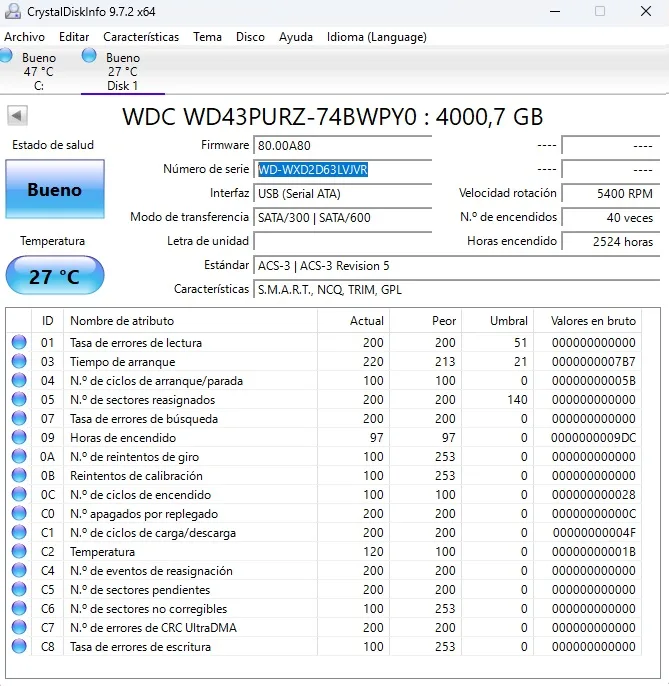Click the power-on hours field 2524 horas
Viewport: 669px width, 686px height.
pos(611,242)
